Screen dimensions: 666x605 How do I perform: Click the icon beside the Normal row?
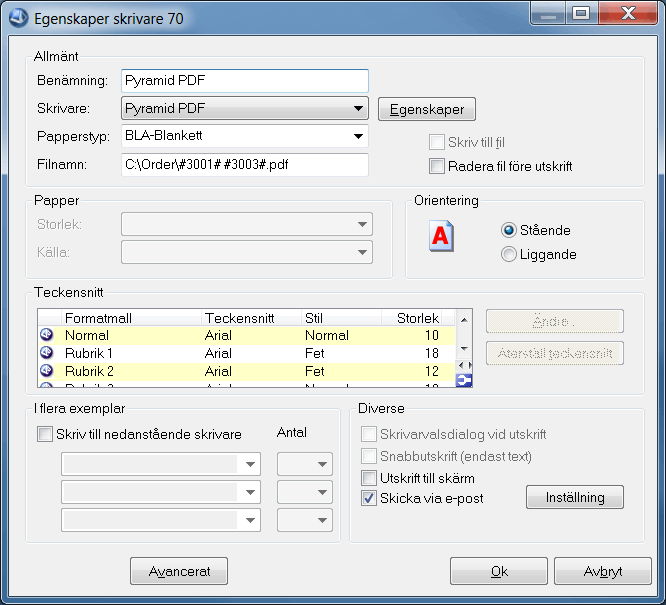47,335
